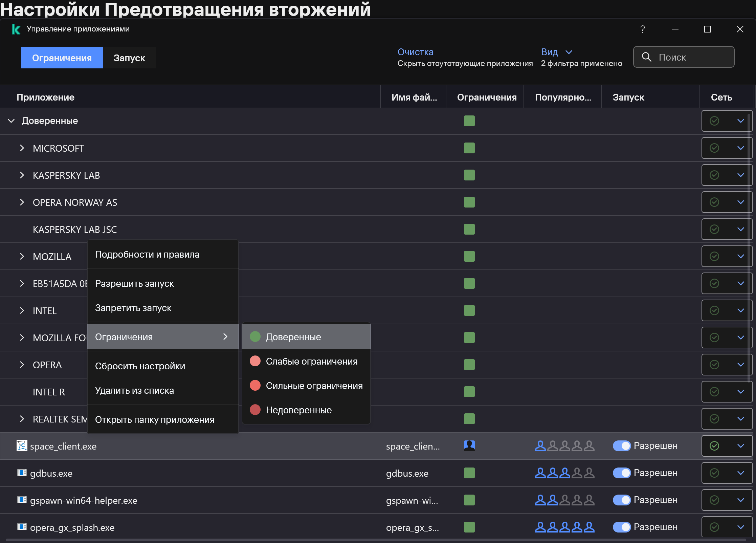
Task: Sort by the Запуск column header
Action: pyautogui.click(x=650, y=97)
